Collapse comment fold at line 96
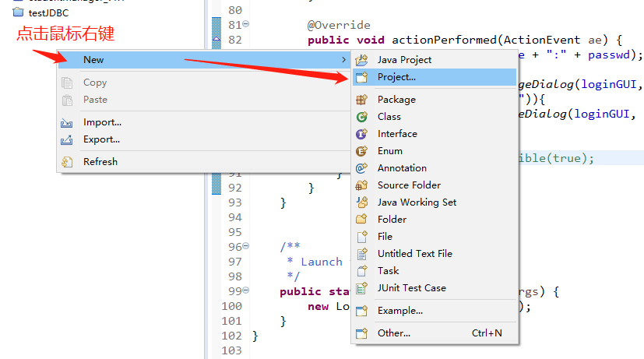The height and width of the screenshot is (359, 644). pos(245,246)
